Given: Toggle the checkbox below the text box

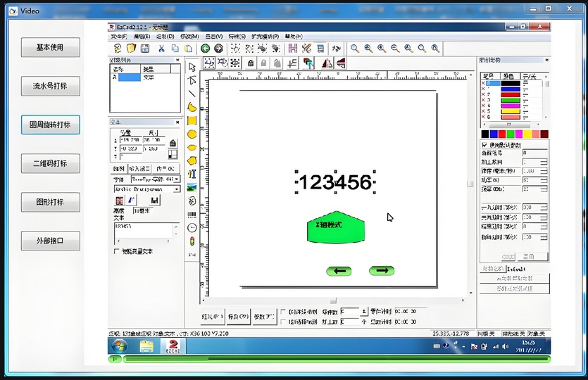Looking at the screenshot, I should pyautogui.click(x=117, y=251).
